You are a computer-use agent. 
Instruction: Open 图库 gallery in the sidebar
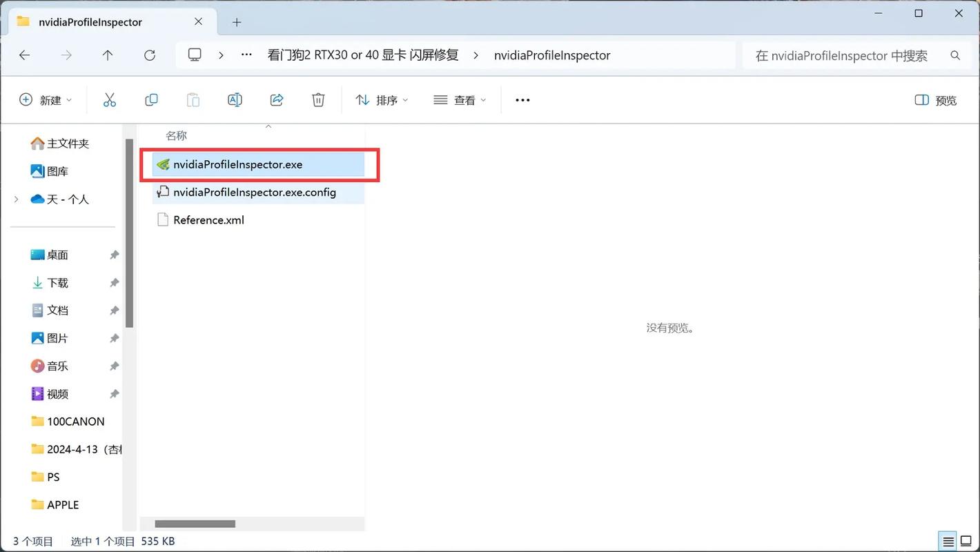pyautogui.click(x=50, y=171)
